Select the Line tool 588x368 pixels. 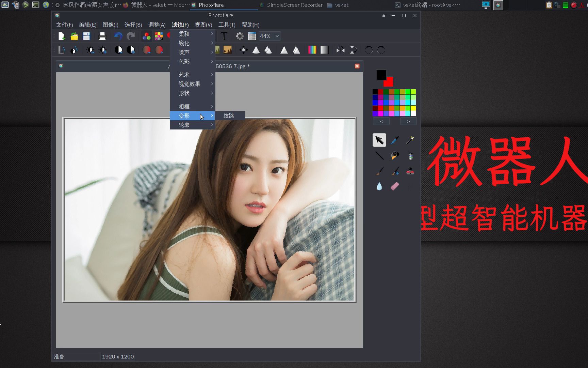379,156
